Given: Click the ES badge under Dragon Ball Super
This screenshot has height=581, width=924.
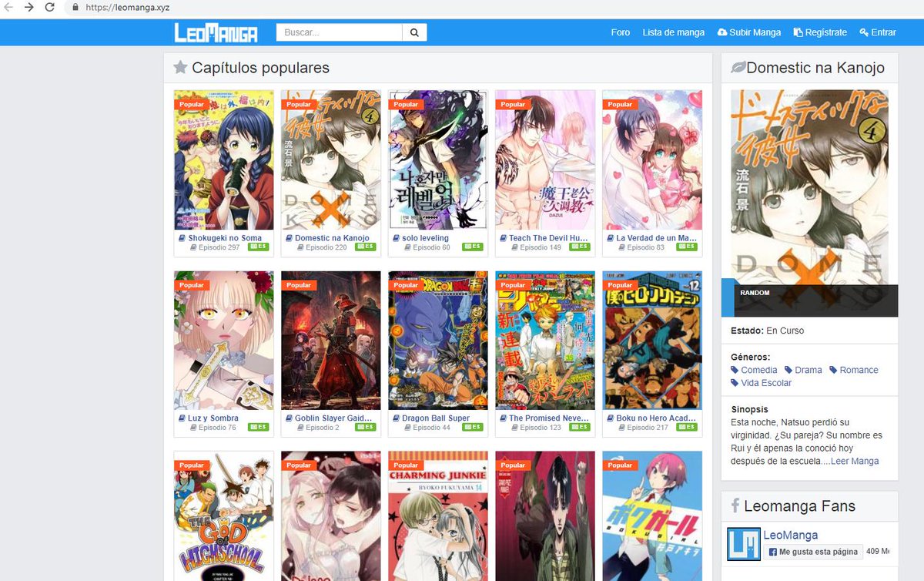Looking at the screenshot, I should [472, 427].
